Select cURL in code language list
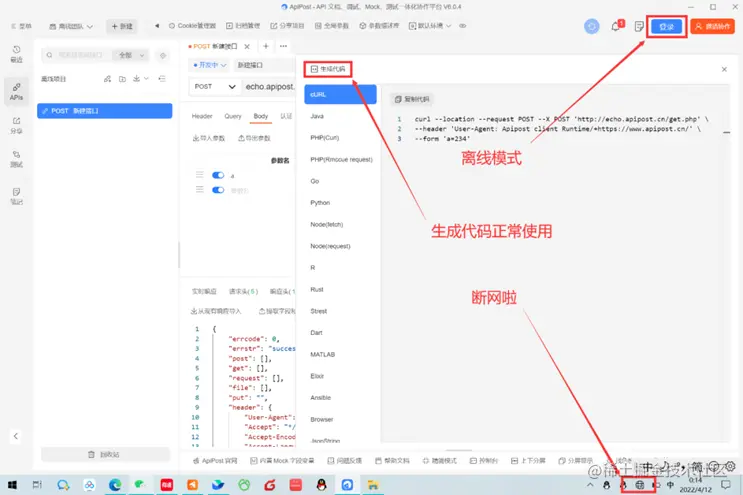This screenshot has height=495, width=743. coord(340,94)
